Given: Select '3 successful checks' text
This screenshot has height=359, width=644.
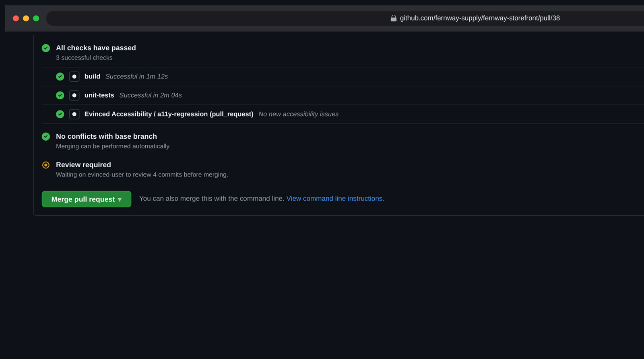Looking at the screenshot, I should (84, 58).
